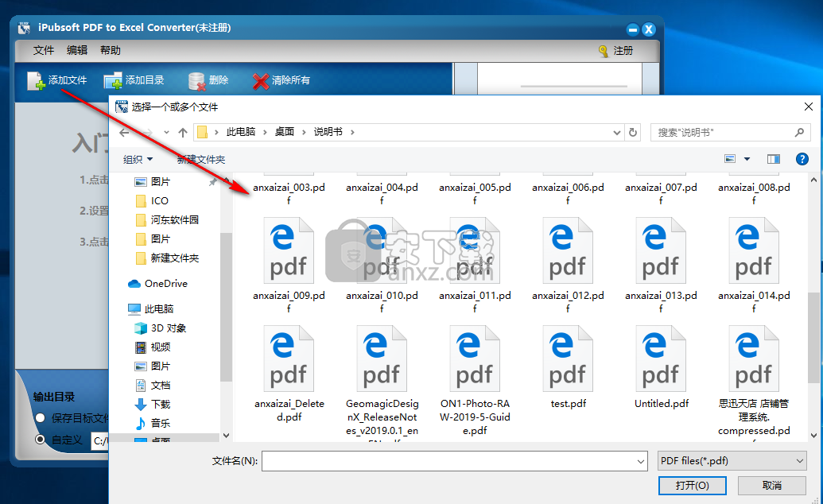This screenshot has width=823, height=504.
Task: Open 文档 (Documents) in the sidebar
Action: (x=153, y=386)
